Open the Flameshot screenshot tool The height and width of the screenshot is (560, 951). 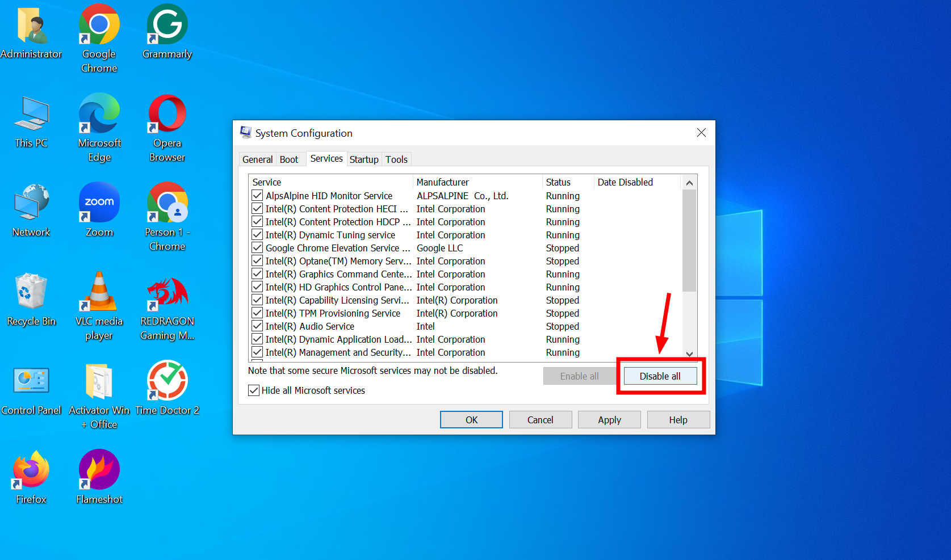tap(98, 469)
